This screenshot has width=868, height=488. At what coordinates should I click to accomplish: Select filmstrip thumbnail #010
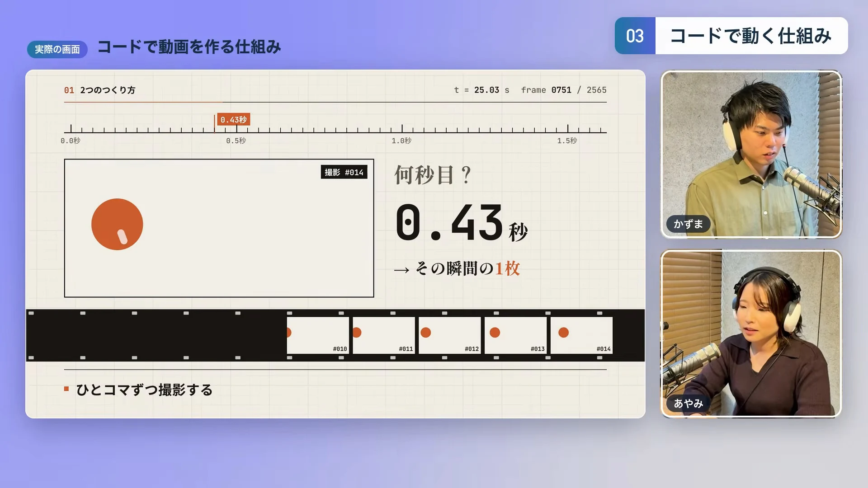318,335
